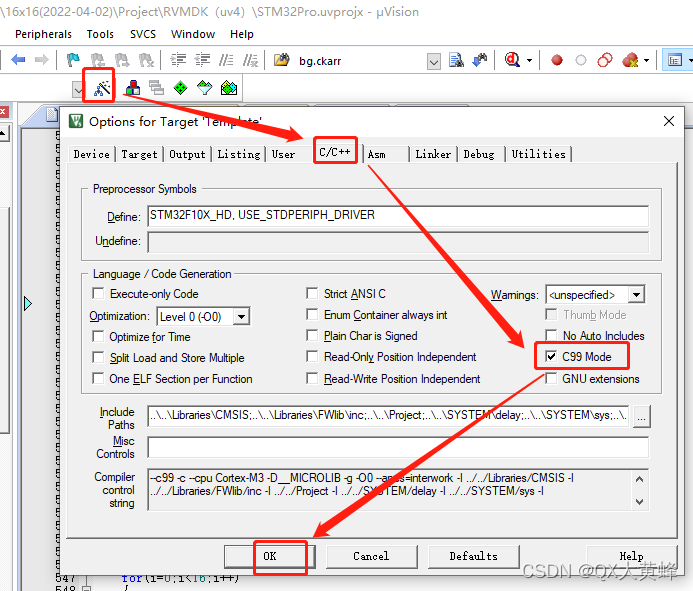The height and width of the screenshot is (591, 693).
Task: Click the manage multi-project windows icon
Action: pyautogui.click(x=156, y=88)
